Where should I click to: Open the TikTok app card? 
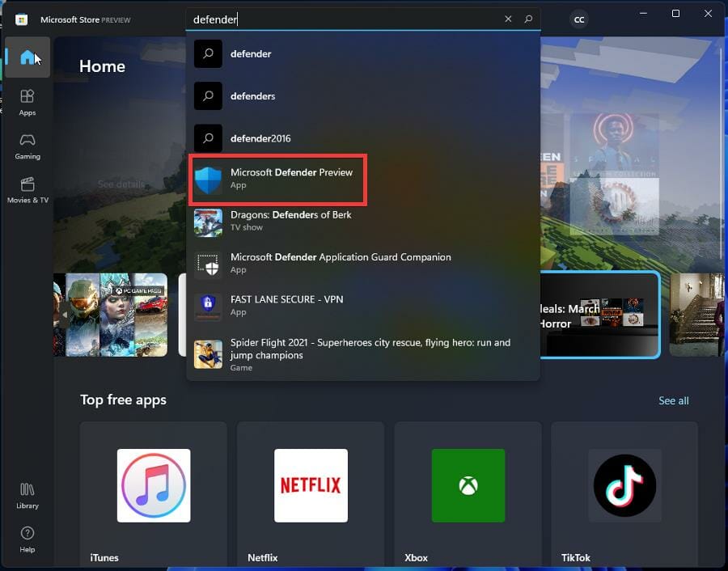[x=624, y=495]
